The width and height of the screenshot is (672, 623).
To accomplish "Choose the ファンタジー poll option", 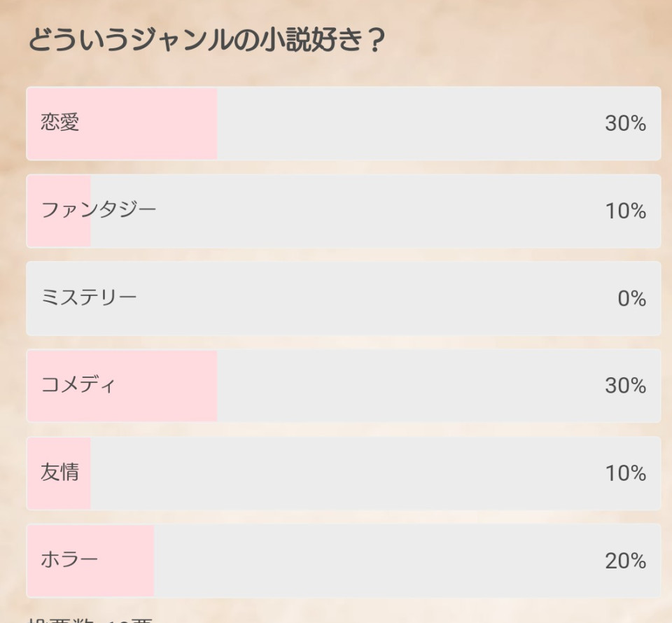I will 343,211.
